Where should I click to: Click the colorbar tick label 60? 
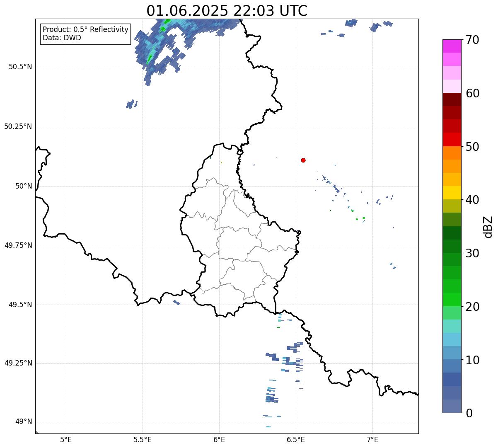tap(472, 93)
